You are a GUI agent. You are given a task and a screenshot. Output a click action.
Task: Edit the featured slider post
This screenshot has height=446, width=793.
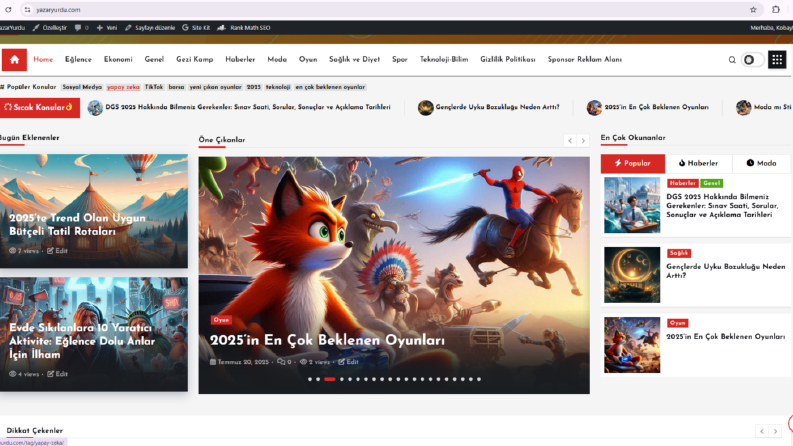tap(348, 362)
